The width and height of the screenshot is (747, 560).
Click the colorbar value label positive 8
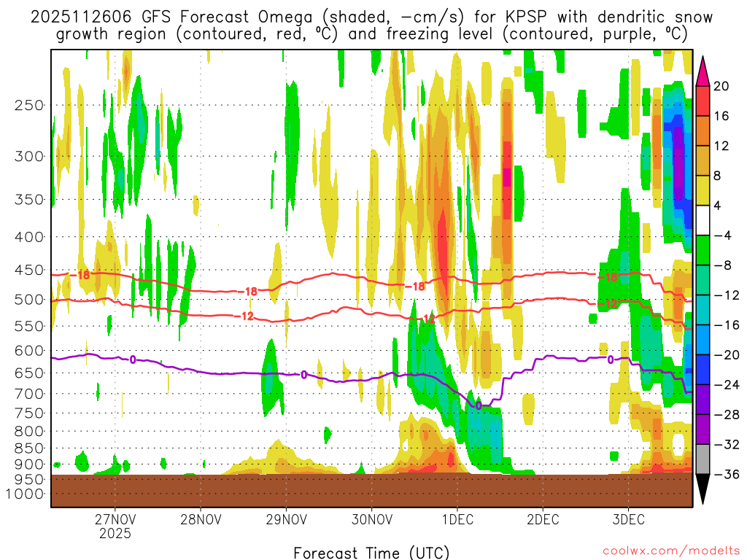(718, 176)
